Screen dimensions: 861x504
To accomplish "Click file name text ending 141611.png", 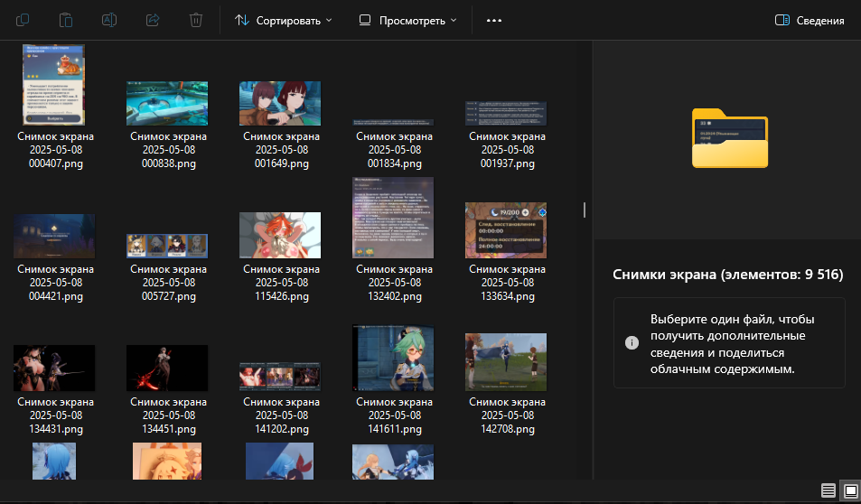I will pyautogui.click(x=394, y=415).
